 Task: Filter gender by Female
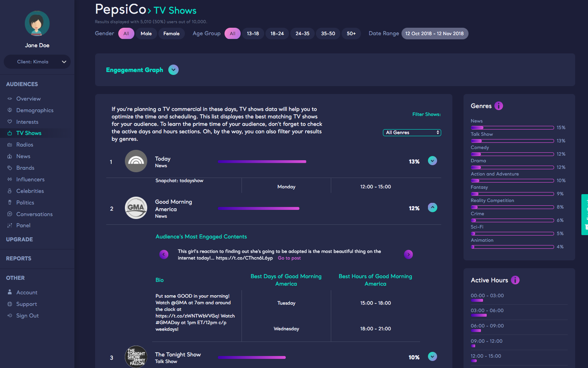tap(172, 34)
